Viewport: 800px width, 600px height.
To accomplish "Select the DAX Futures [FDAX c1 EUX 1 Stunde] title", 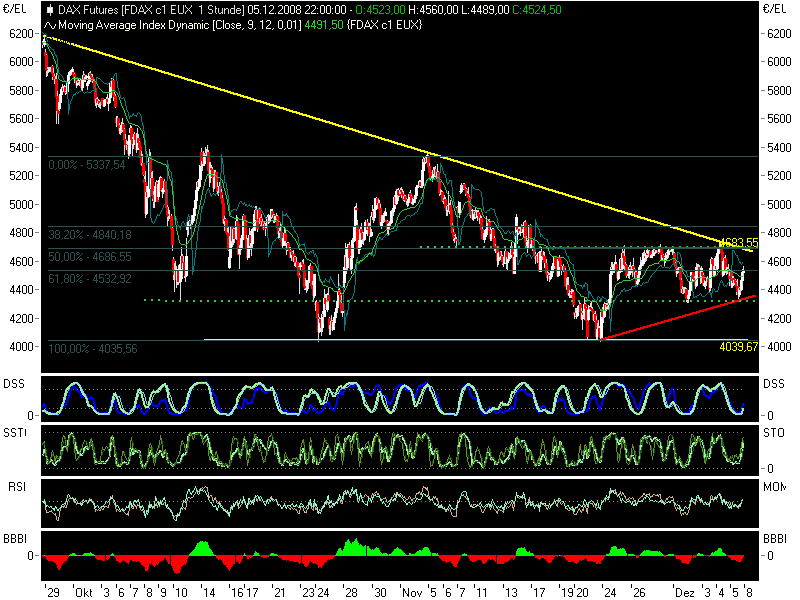I will click(x=152, y=10).
